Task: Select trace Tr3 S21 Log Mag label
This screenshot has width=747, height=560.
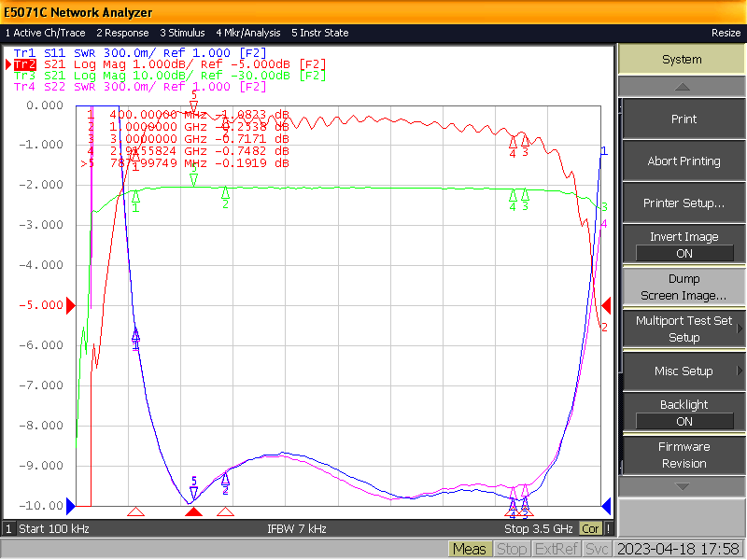Action: pos(170,76)
